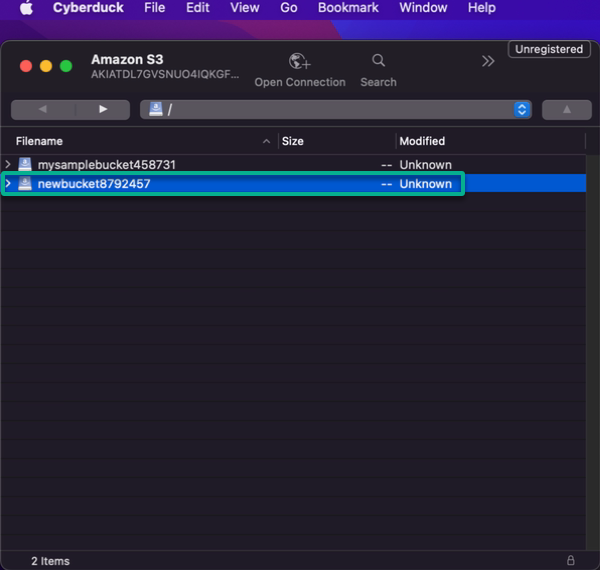This screenshot has height=570, width=600.
Task: Navigate forward with the right arrow
Action: [103, 109]
